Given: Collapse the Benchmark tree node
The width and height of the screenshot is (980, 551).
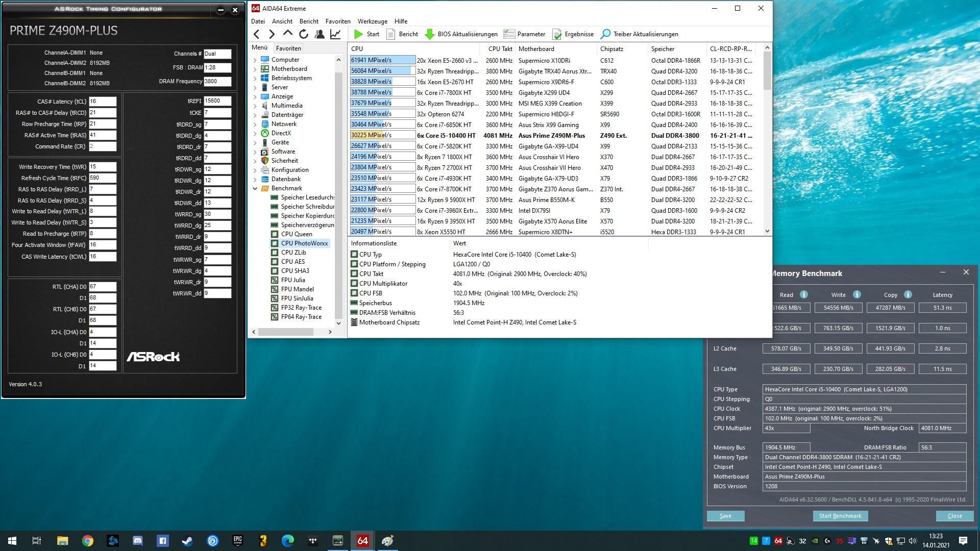Looking at the screenshot, I should click(x=255, y=188).
